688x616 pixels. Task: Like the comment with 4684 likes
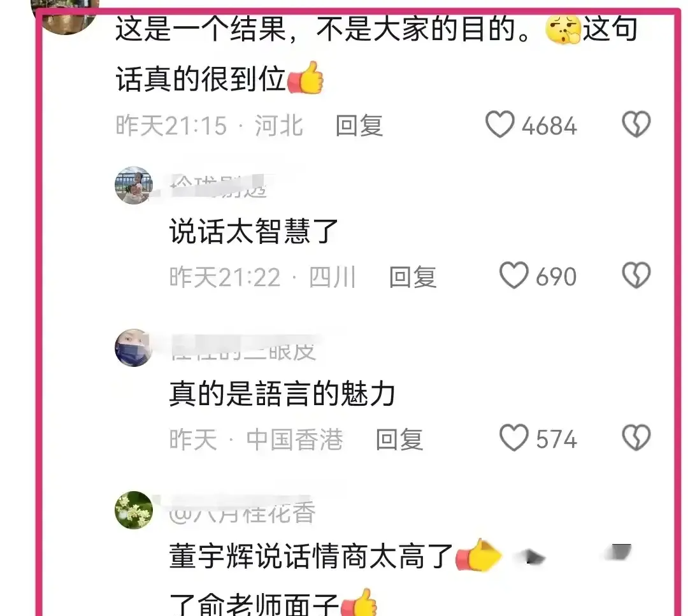tap(500, 124)
